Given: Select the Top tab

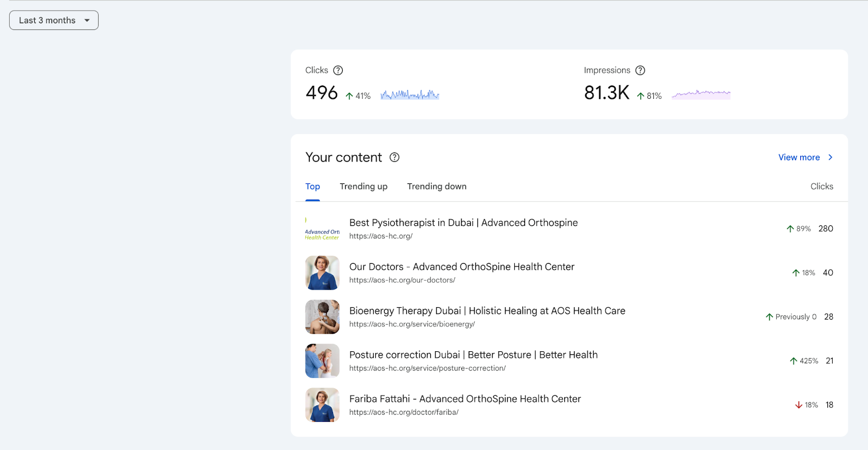Looking at the screenshot, I should point(312,186).
